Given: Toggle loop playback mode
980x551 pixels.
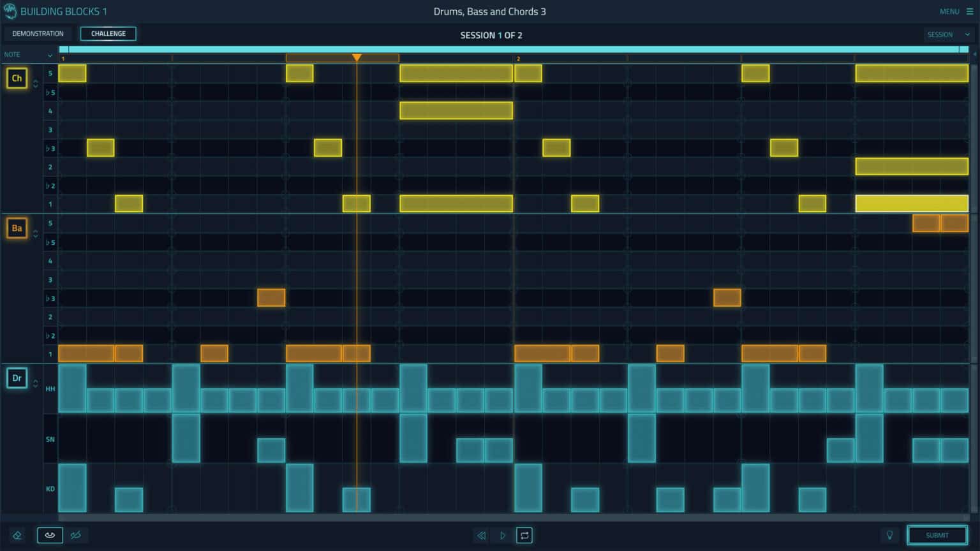Looking at the screenshot, I should tap(524, 535).
